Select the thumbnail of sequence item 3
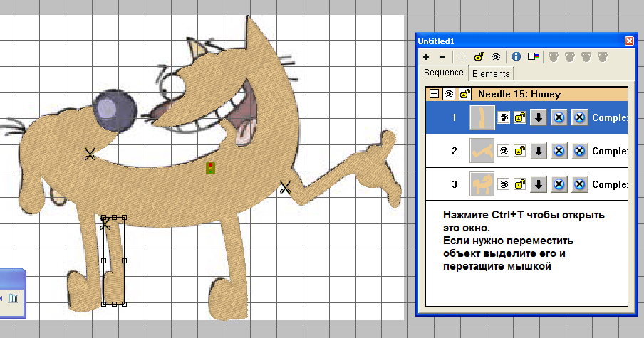644x338 pixels. 482,184
